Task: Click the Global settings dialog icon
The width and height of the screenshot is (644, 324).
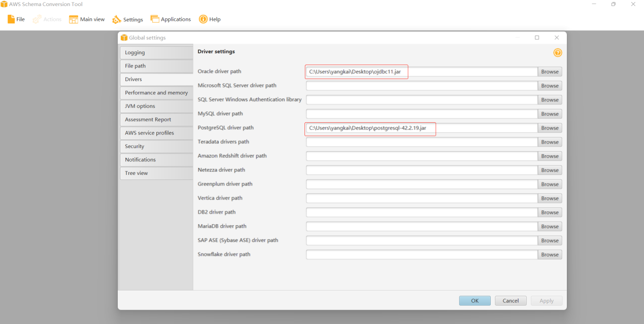Action: [x=124, y=38]
